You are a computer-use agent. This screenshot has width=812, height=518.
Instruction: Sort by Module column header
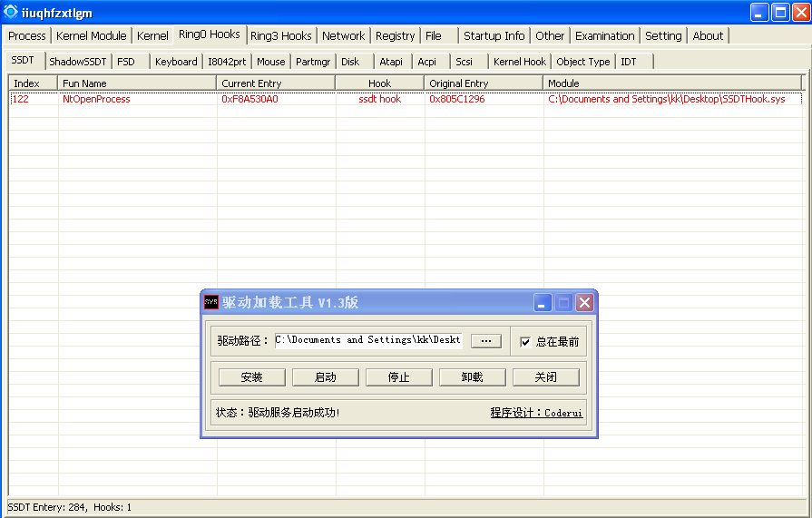click(x=672, y=83)
